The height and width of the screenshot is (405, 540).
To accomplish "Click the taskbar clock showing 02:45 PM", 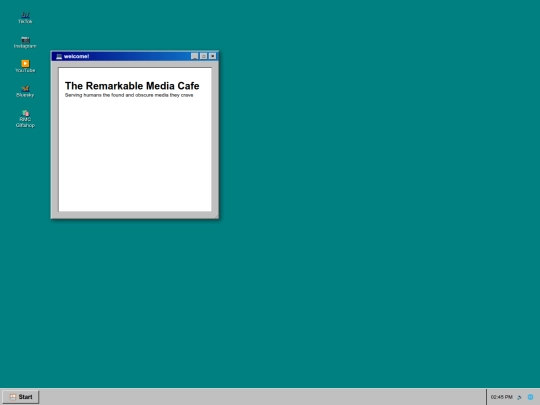I will tap(501, 397).
